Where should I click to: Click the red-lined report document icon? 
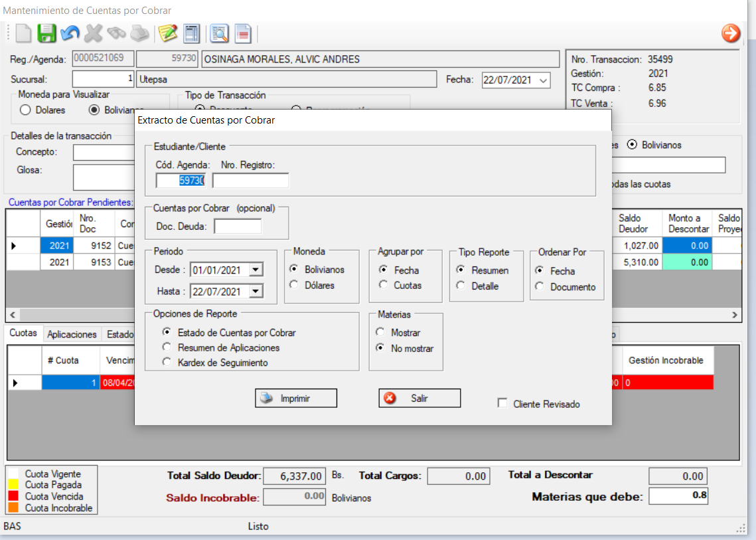point(243,33)
